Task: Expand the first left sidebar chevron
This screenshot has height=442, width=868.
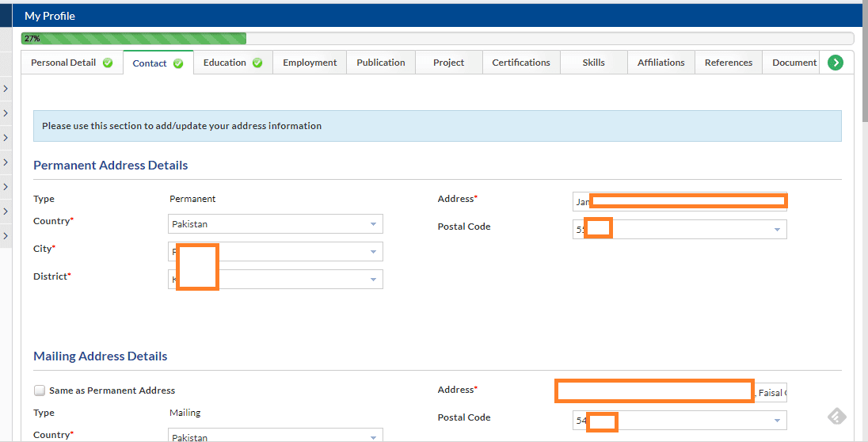Action: pyautogui.click(x=6, y=89)
